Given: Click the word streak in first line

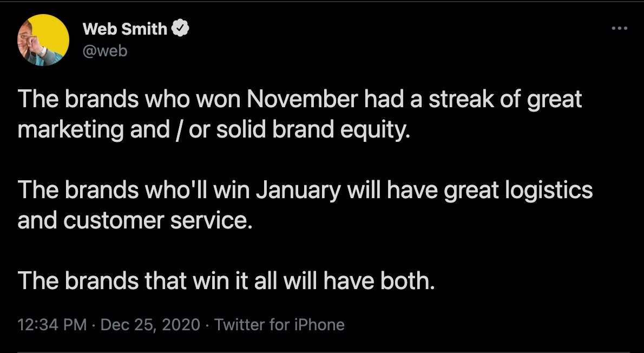Looking at the screenshot, I should coord(461,99).
